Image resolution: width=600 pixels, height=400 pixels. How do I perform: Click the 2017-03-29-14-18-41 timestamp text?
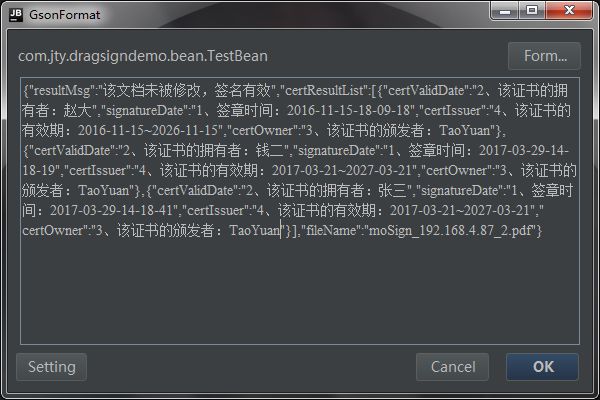point(112,210)
